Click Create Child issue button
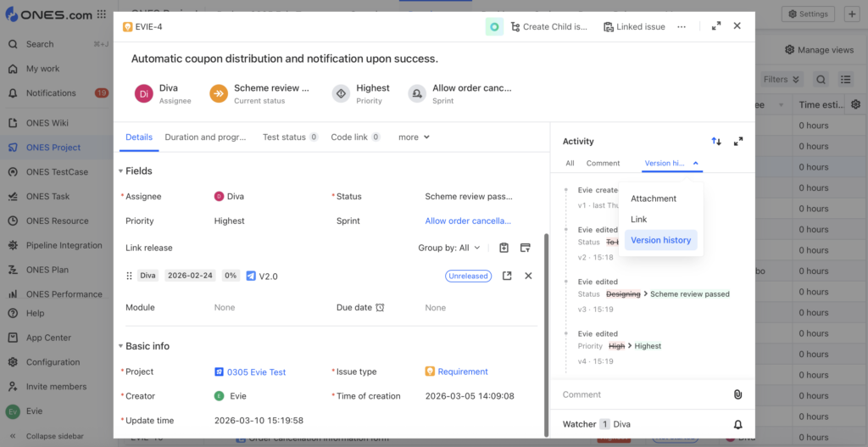868x447 pixels. coord(548,27)
